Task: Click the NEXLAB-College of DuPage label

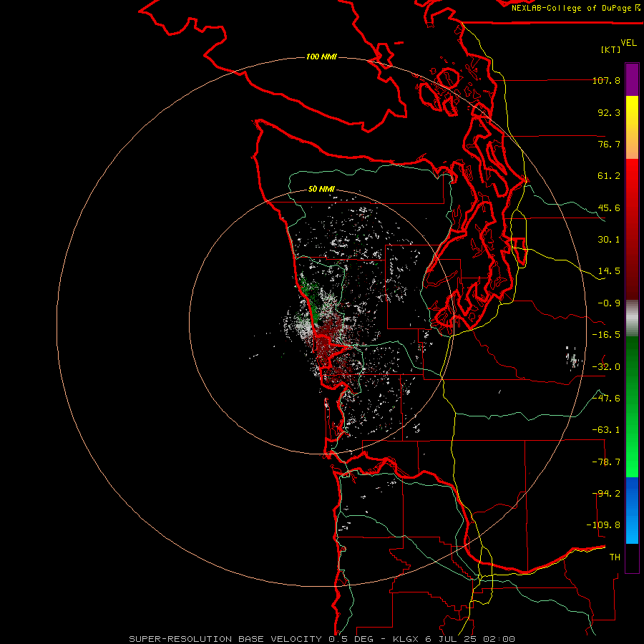Action: (x=575, y=8)
